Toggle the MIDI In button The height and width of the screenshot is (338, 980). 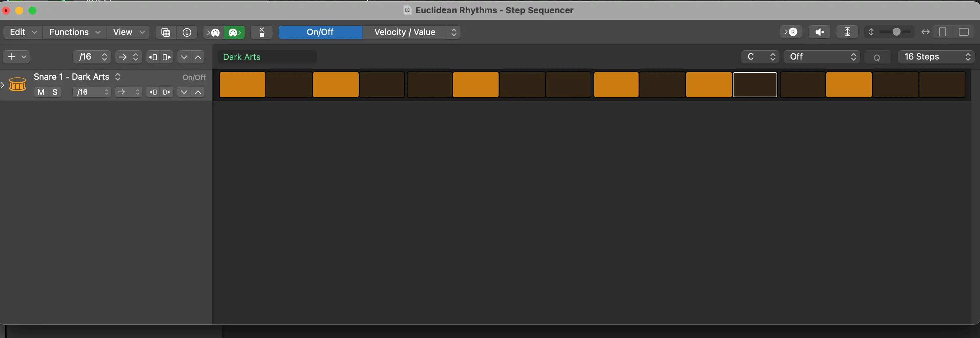pyautogui.click(x=214, y=32)
